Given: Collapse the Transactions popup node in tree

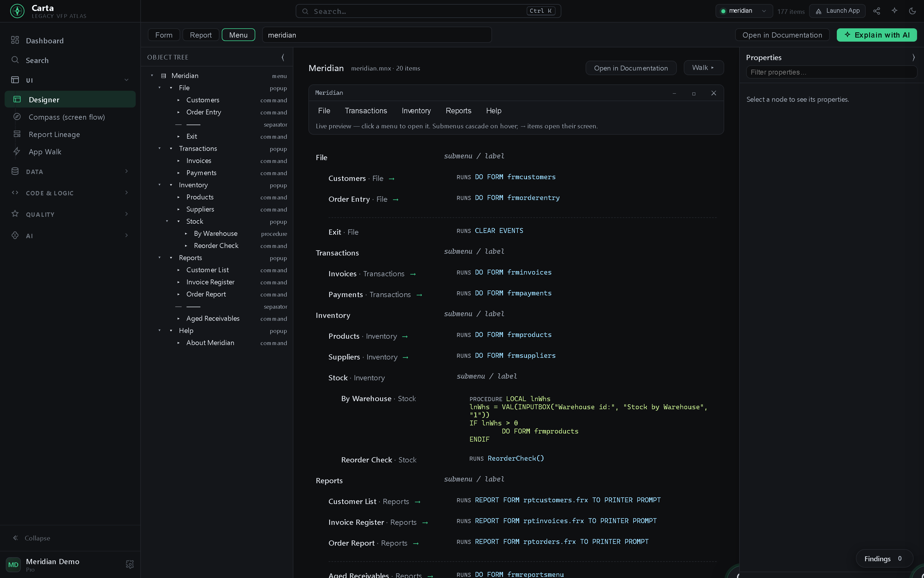Looking at the screenshot, I should (160, 148).
